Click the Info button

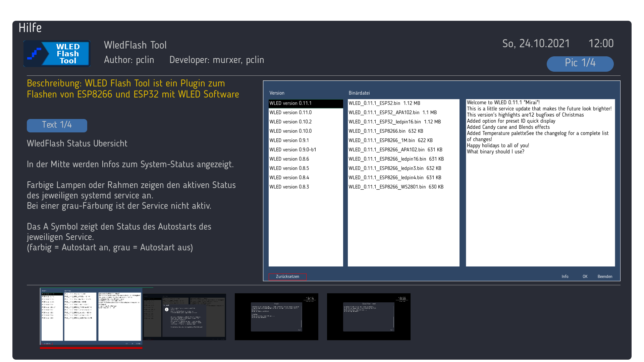pos(565,277)
